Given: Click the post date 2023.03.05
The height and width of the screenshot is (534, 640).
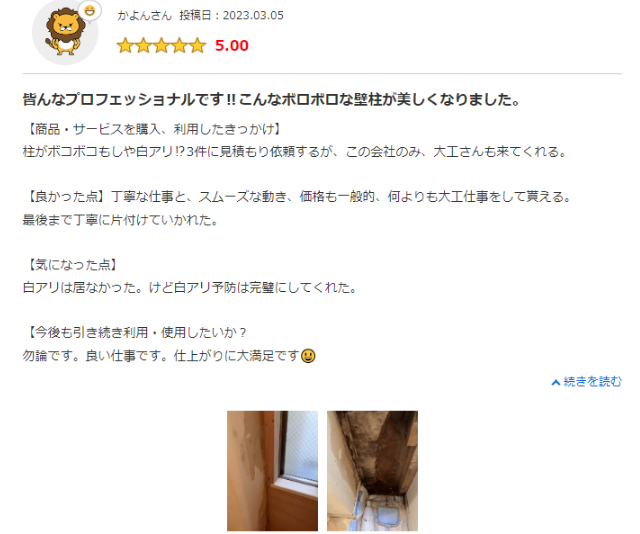Looking at the screenshot, I should 253,16.
